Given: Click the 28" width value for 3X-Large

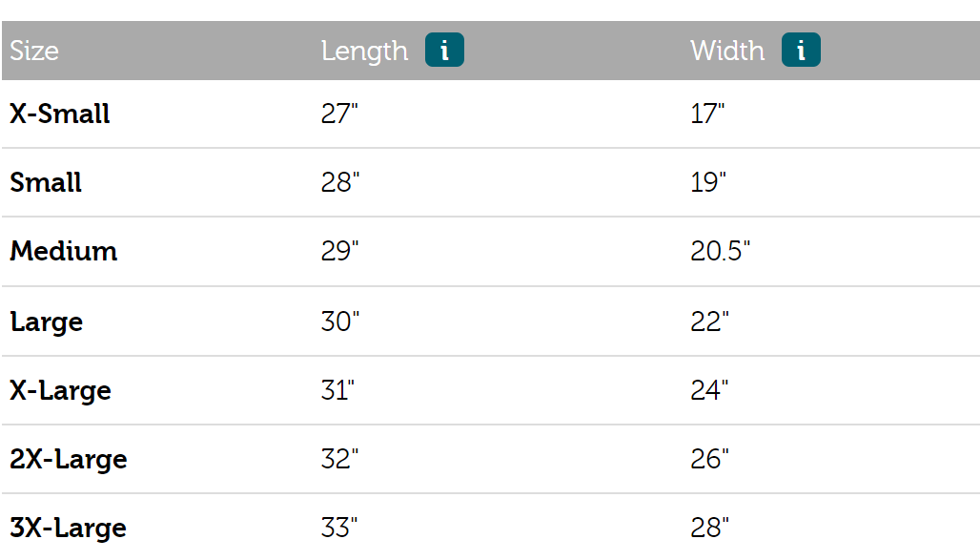Looking at the screenshot, I should tap(709, 528).
